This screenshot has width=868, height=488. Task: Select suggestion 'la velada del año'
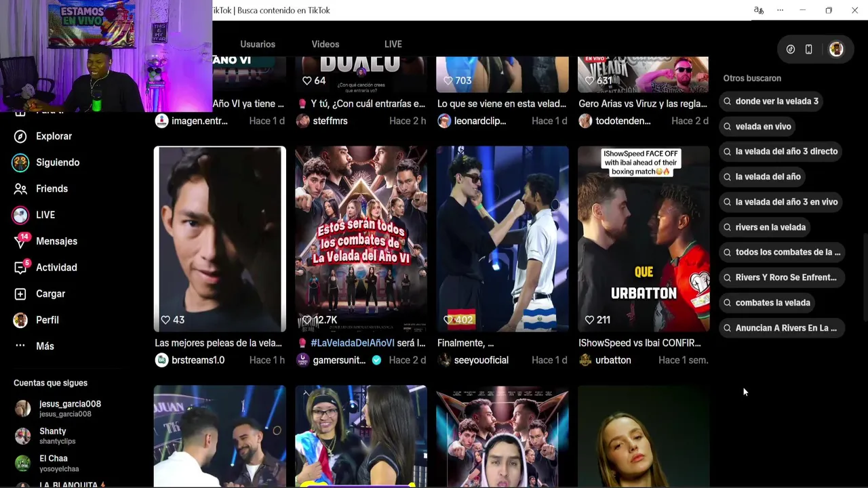tap(764, 177)
